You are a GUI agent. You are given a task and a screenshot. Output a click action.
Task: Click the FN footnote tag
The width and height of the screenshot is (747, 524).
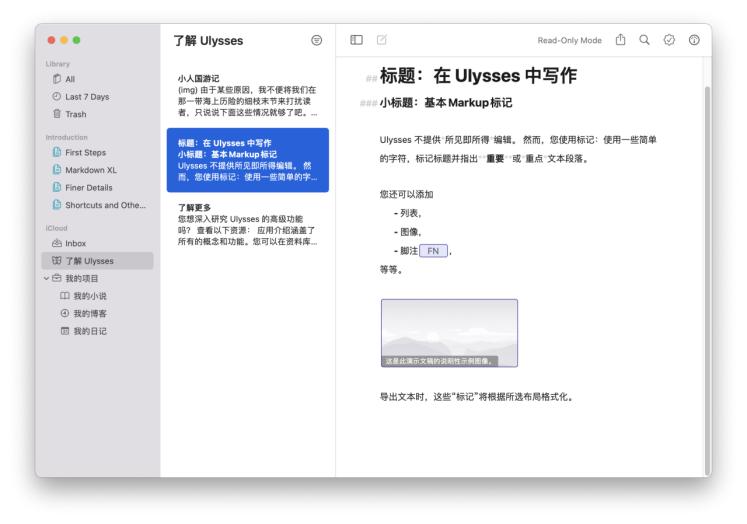point(433,251)
